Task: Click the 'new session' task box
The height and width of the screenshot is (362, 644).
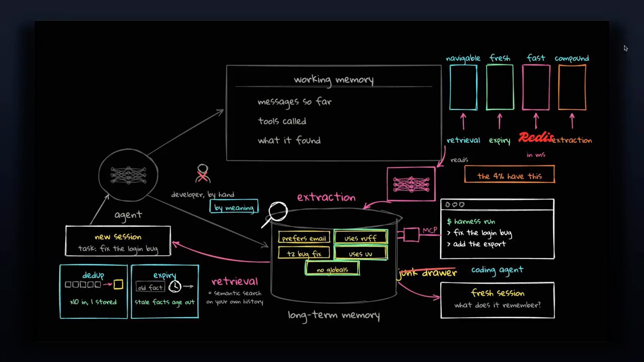Action: 118,241
